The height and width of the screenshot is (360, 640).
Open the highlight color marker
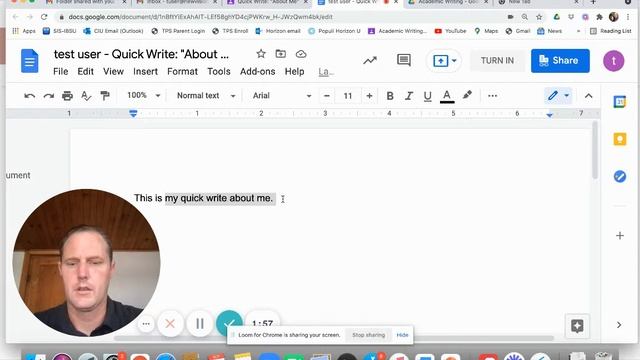(x=467, y=96)
